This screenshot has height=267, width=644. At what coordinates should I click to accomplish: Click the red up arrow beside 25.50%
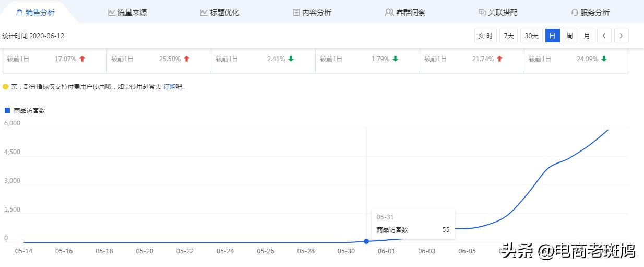tap(186, 59)
